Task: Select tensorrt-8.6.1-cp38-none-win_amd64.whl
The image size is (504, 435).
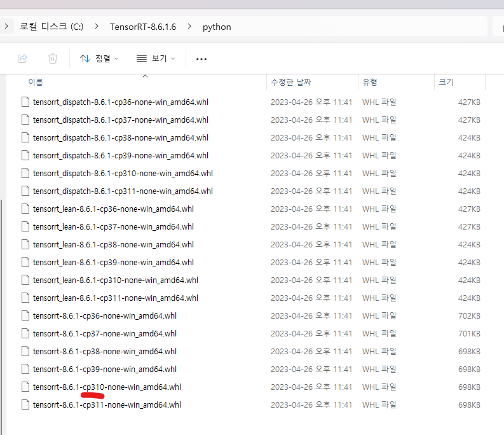Action: pyautogui.click(x=105, y=351)
